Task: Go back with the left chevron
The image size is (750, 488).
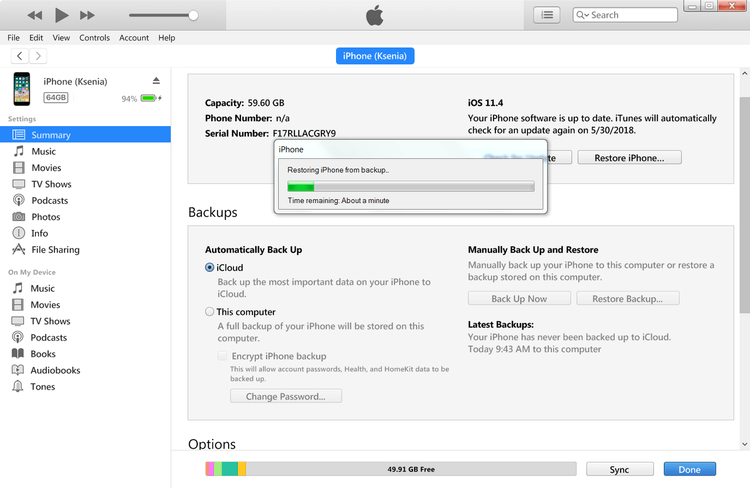Action: 20,56
